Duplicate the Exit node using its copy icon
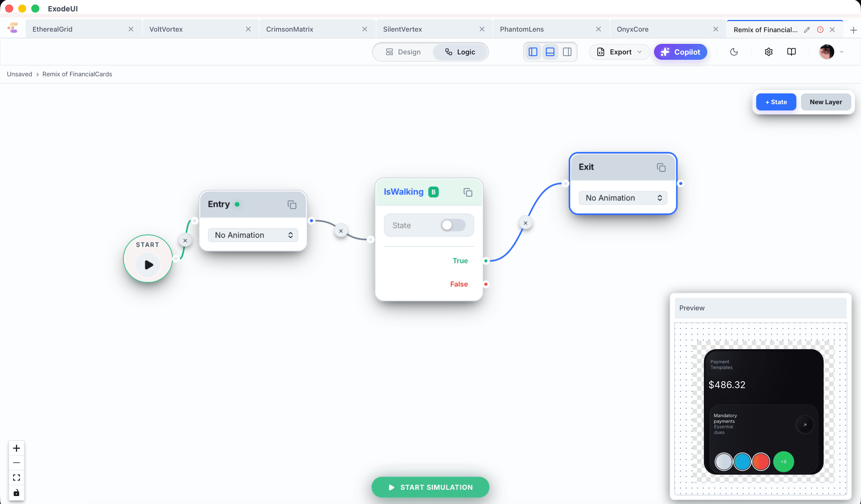Viewport: 861px width, 504px height. [661, 167]
